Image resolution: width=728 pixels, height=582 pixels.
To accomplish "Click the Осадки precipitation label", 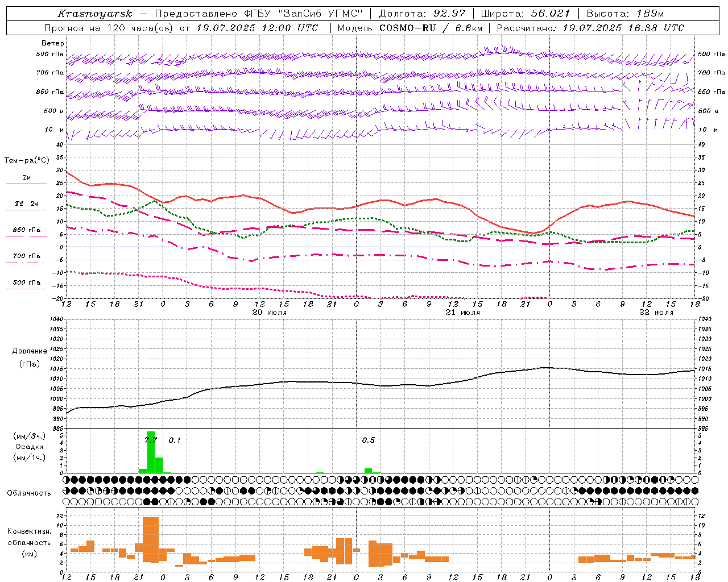I will click(x=29, y=447).
